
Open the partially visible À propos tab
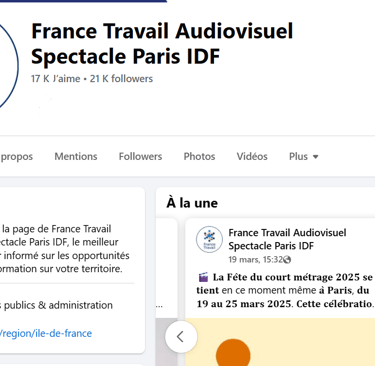click(16, 157)
